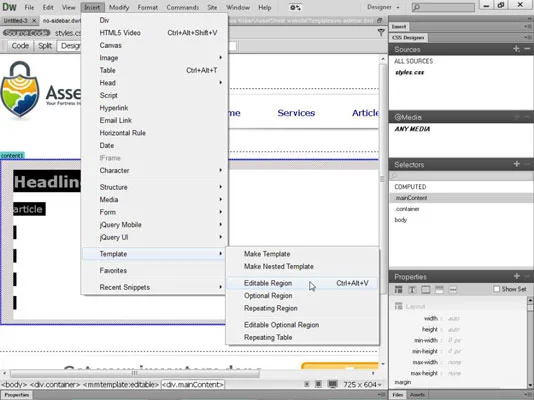Choose Editable Region from Template submenu
Viewport: 534px width, 400px height.
[x=302, y=283]
